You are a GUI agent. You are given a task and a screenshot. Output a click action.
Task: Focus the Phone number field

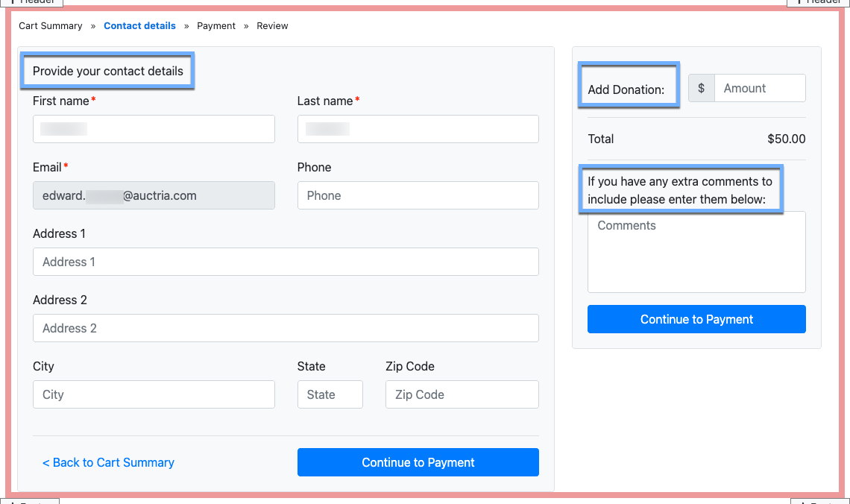pyautogui.click(x=418, y=195)
